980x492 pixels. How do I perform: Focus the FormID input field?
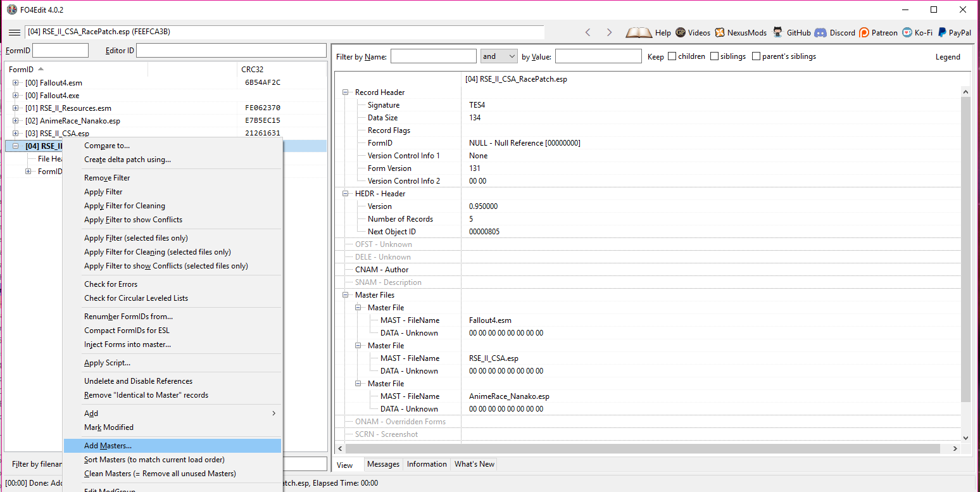tap(60, 51)
